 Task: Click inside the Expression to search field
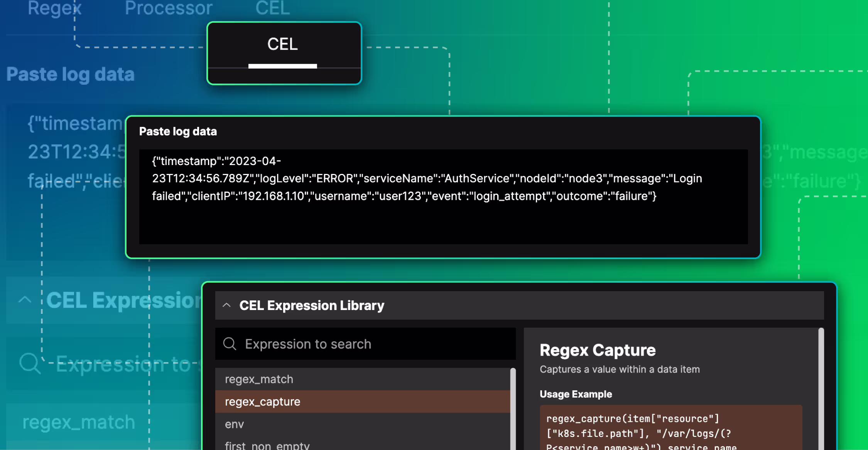[x=347, y=344]
